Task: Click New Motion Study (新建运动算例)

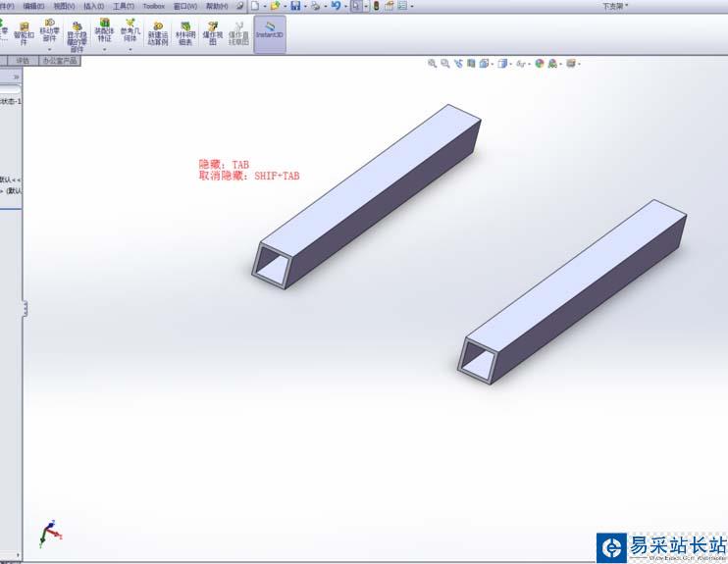Action: point(158,34)
